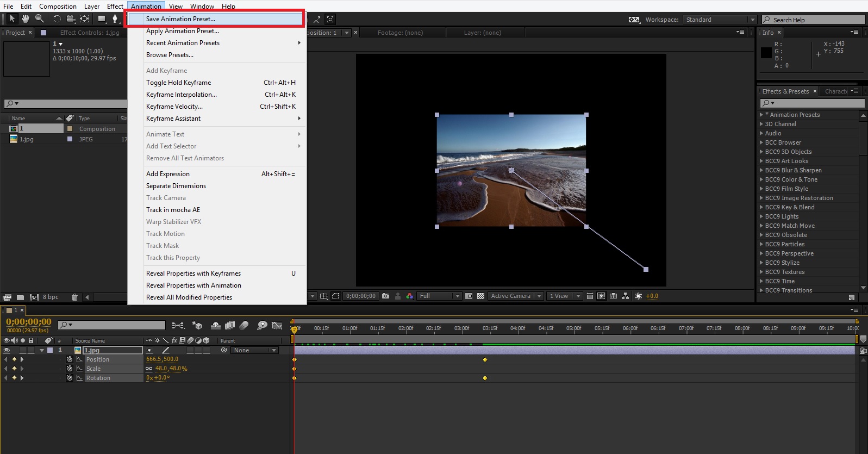868x454 pixels.
Task: Collapse the 1.jpg layer properties triangle
Action: [42, 351]
